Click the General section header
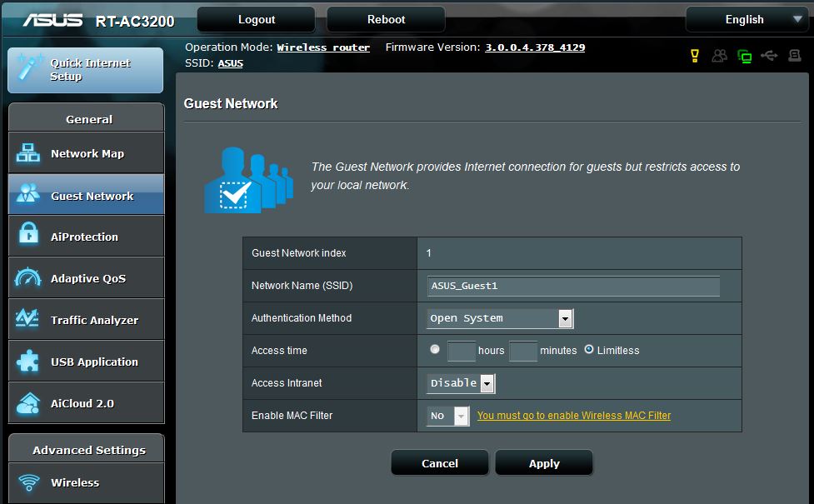The width and height of the screenshot is (814, 504). point(86,117)
